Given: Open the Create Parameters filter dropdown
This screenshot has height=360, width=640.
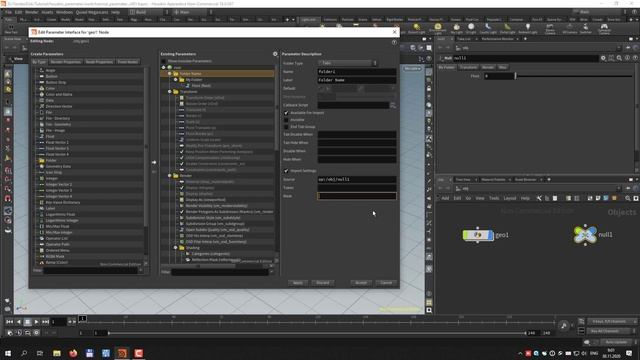Looking at the screenshot, I should click(x=141, y=270).
